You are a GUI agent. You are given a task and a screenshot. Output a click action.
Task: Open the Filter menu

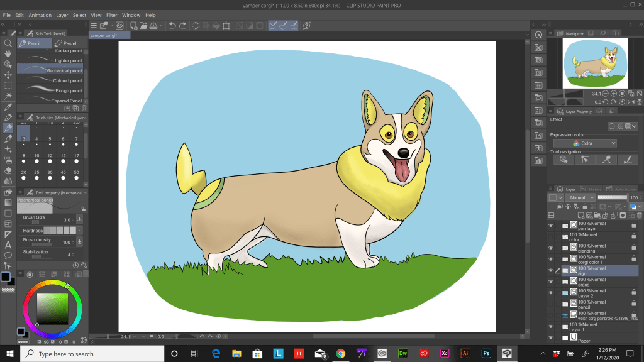(x=111, y=15)
